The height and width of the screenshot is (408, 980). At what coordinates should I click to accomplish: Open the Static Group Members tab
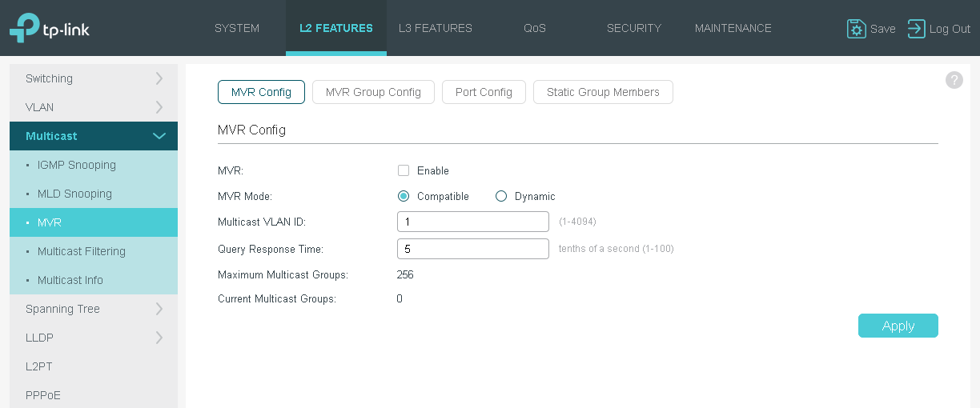603,92
